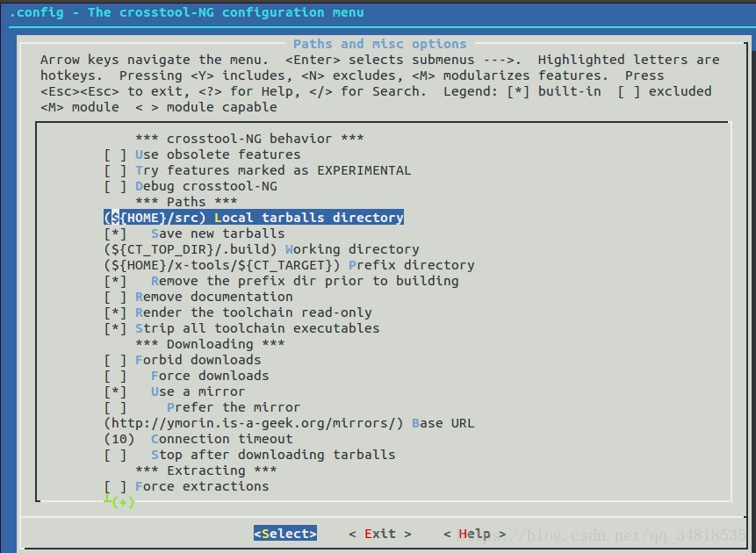
Task: Toggle Use a mirror option
Action: pos(175,392)
